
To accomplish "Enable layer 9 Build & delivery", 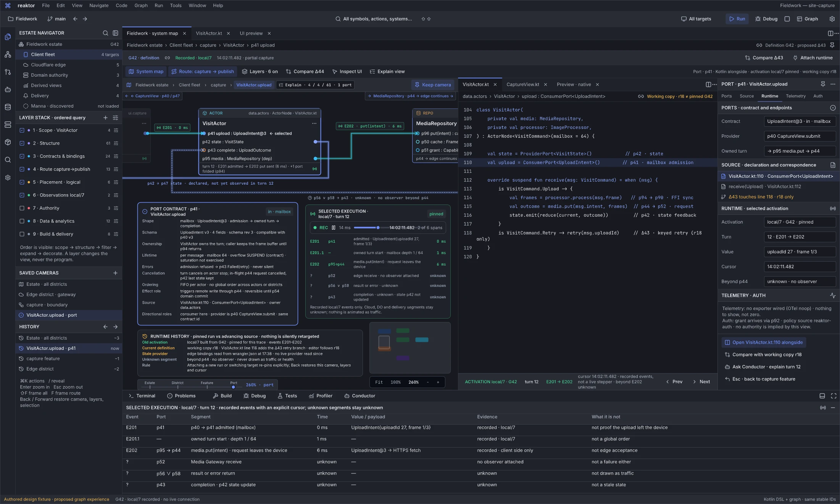I will coord(22,234).
